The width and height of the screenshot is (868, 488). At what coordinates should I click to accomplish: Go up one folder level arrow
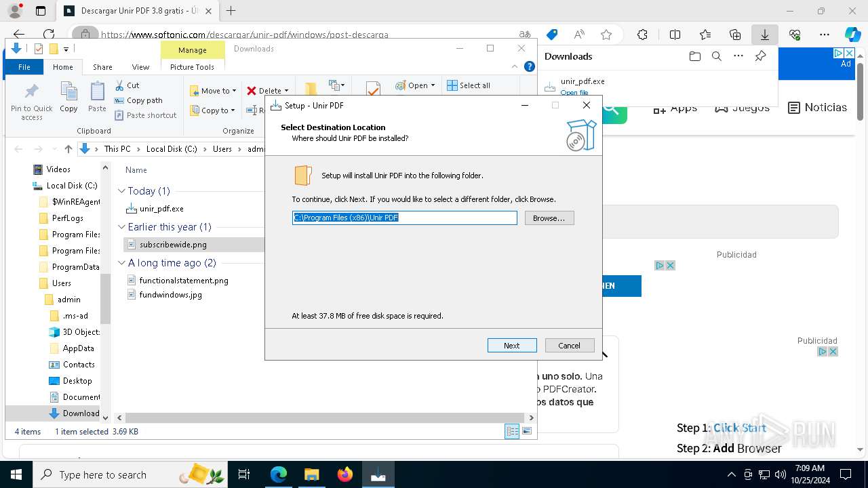68,149
